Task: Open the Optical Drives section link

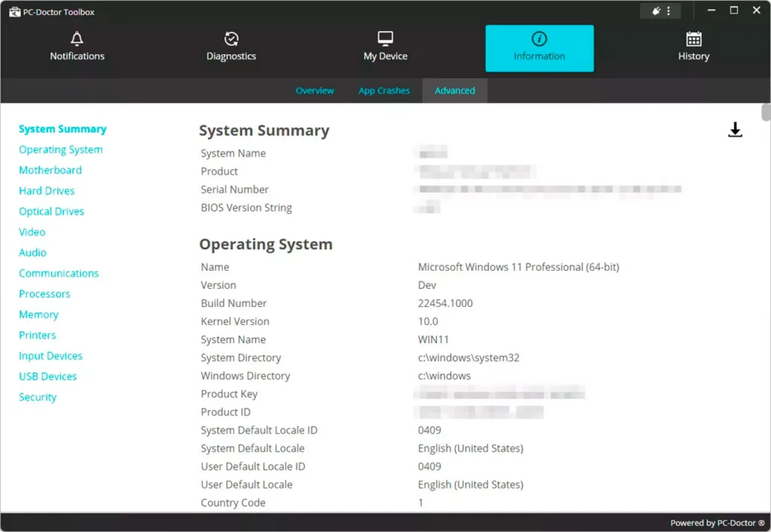Action: 51,211
